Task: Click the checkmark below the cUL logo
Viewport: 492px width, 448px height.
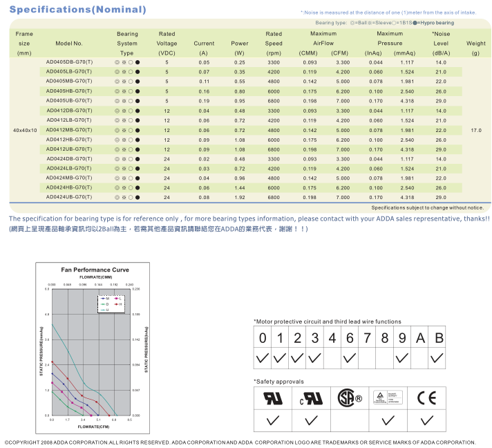Action: tap(311, 420)
